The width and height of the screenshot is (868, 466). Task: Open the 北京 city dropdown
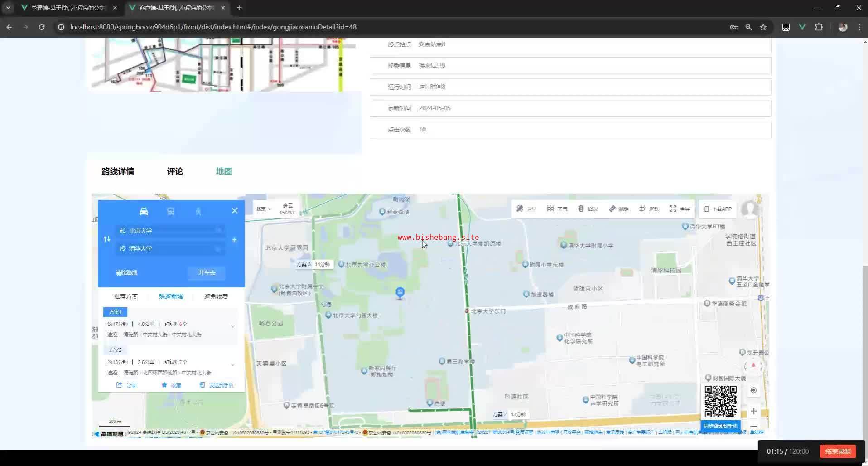263,209
